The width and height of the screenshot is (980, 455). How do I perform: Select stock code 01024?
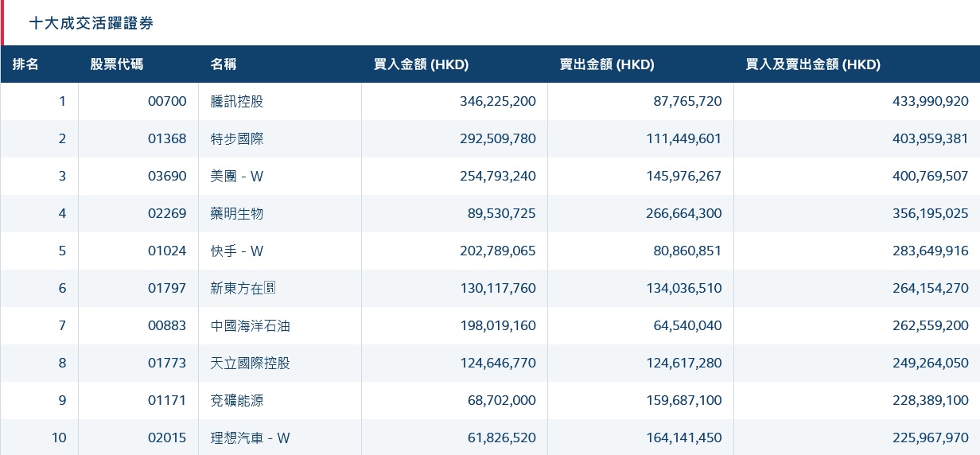click(167, 251)
